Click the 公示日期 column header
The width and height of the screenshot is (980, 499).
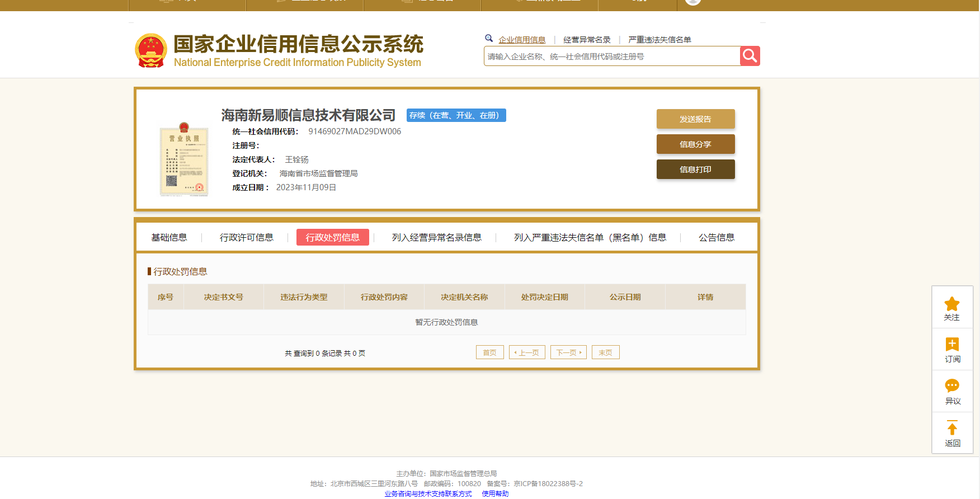tap(625, 297)
